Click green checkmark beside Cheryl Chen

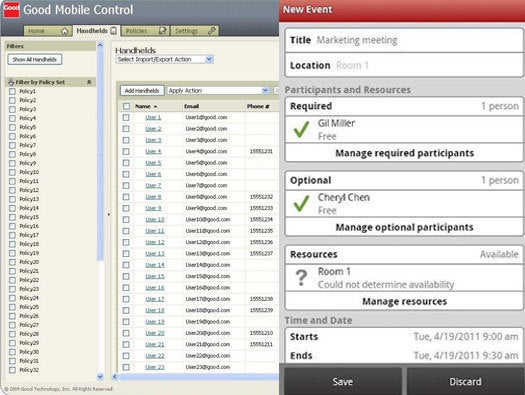coord(301,204)
